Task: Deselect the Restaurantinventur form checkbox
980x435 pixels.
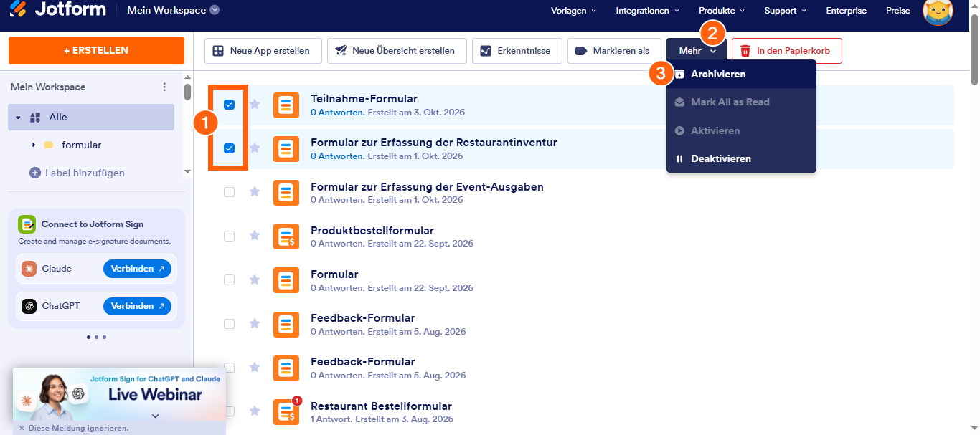Action: 229,148
